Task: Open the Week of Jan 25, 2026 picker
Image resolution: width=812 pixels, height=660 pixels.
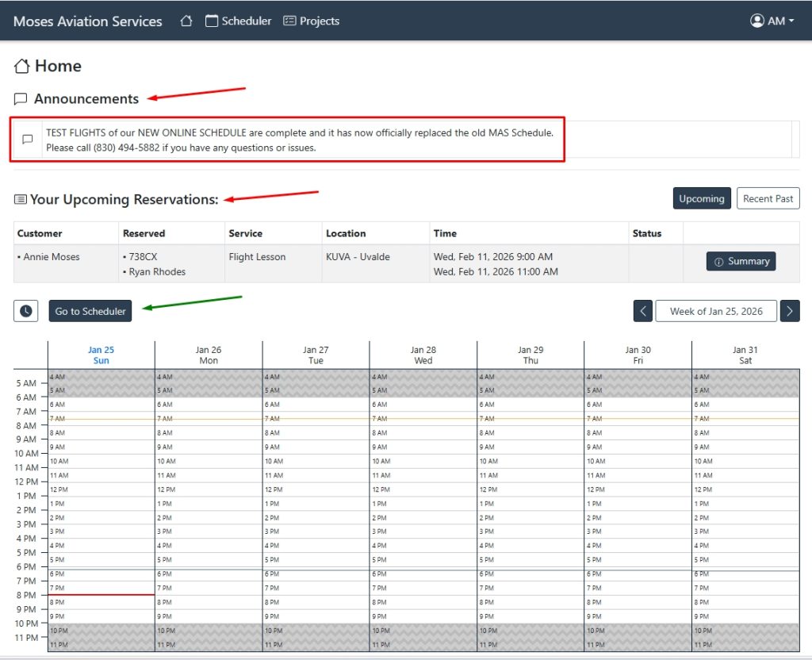Action: 715,311
